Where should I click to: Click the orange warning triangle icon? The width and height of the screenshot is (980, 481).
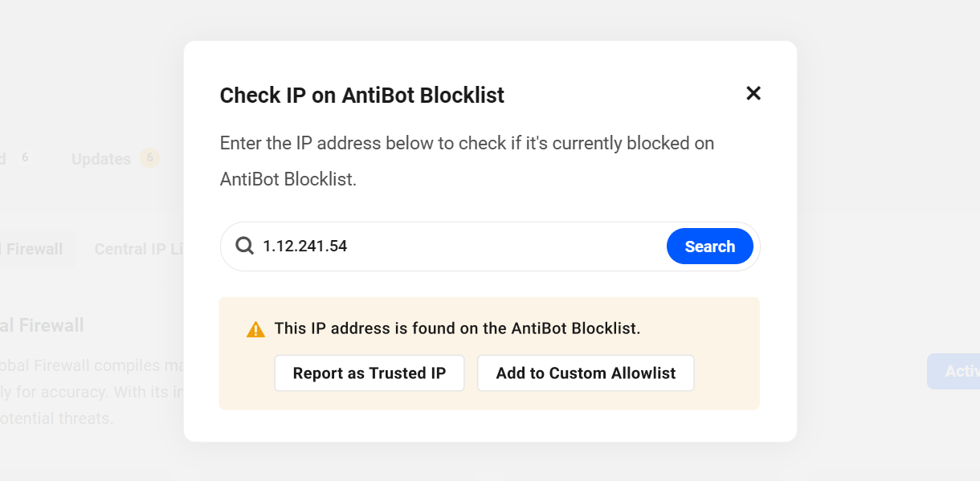click(x=255, y=329)
